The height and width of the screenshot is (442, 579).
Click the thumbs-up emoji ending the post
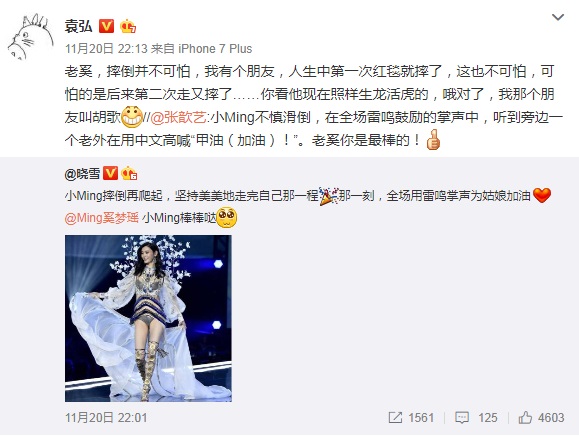[x=433, y=140]
